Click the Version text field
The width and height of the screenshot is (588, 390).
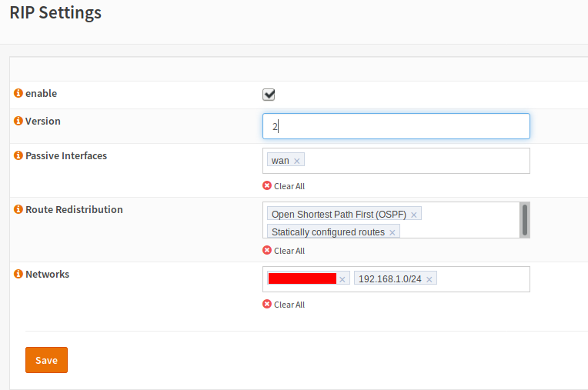pyautogui.click(x=396, y=126)
